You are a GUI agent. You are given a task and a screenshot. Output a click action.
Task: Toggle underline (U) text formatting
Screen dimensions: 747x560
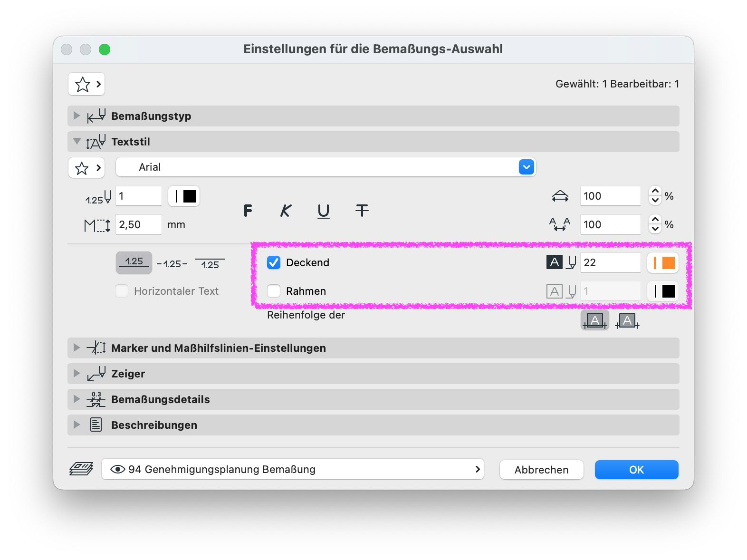pyautogui.click(x=324, y=211)
